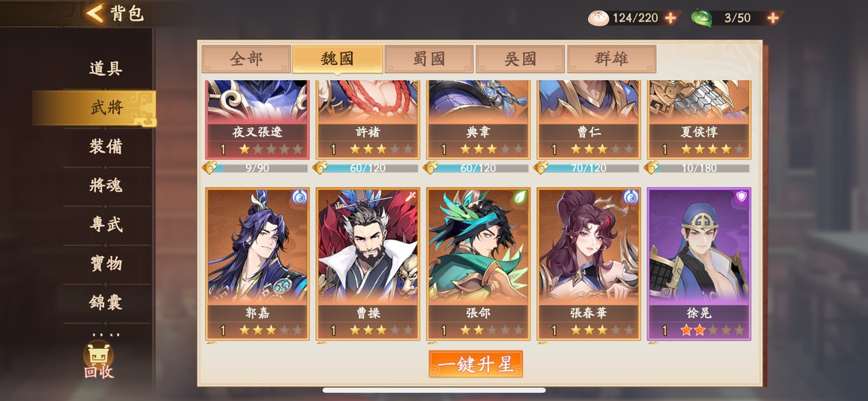Click the 一鍵升星 button

(476, 364)
